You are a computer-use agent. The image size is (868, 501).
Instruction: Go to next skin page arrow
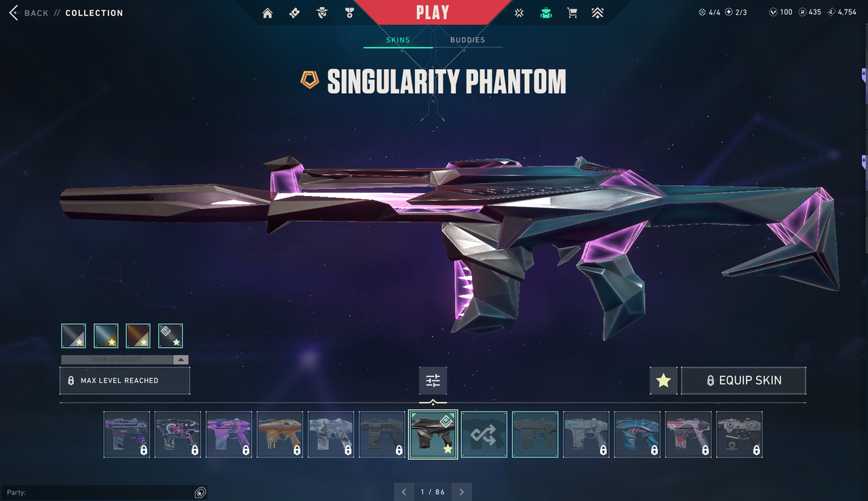(462, 492)
